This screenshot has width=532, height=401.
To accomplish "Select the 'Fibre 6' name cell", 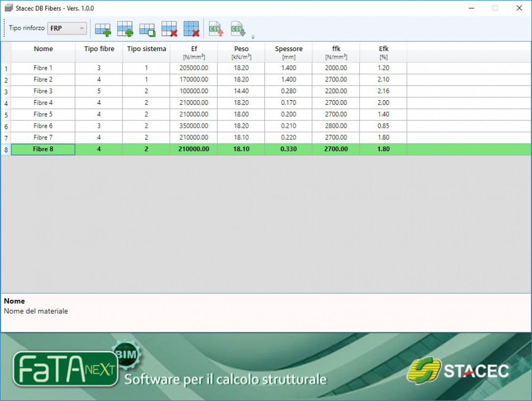I will pos(43,126).
